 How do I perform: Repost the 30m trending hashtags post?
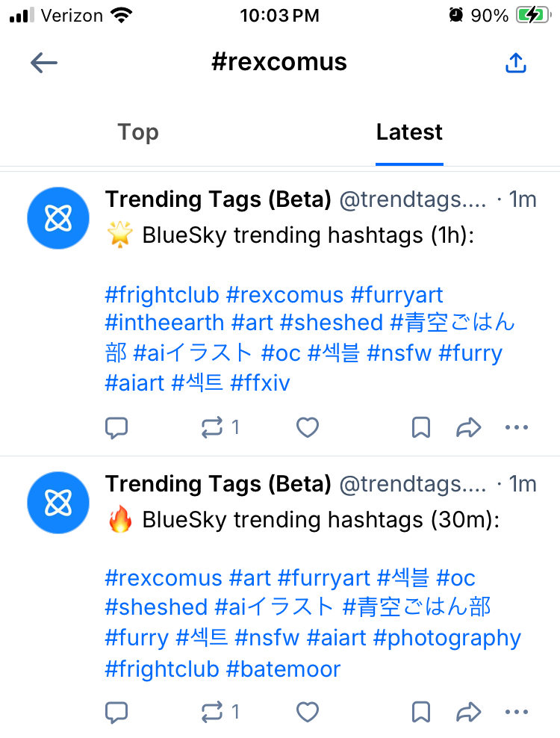tap(213, 713)
